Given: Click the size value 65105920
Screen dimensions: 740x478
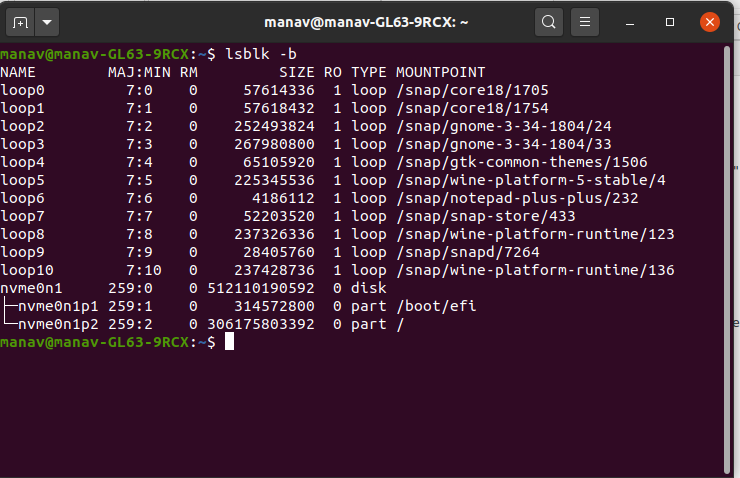Looking at the screenshot, I should click(278, 162).
